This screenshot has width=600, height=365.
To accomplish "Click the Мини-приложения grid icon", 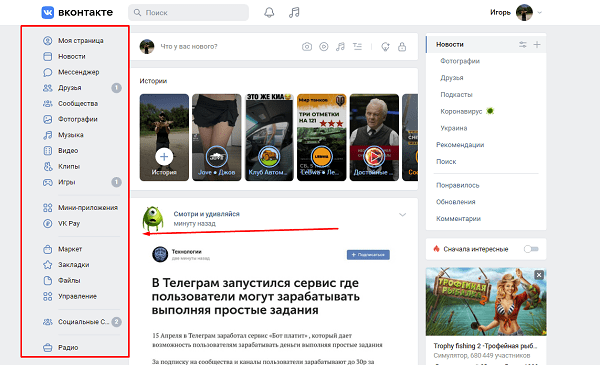I will [47, 208].
